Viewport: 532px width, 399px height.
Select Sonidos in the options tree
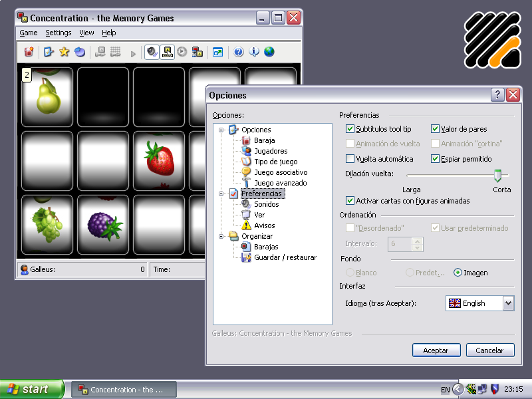[x=266, y=204]
